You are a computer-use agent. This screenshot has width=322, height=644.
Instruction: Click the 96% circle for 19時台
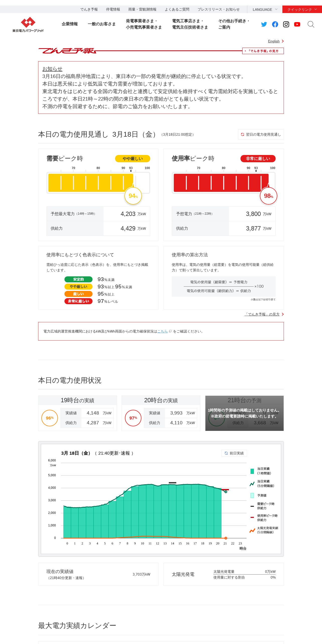pos(50,418)
